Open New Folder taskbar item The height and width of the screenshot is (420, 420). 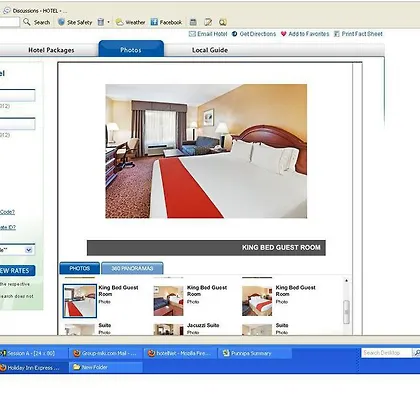coord(106,367)
